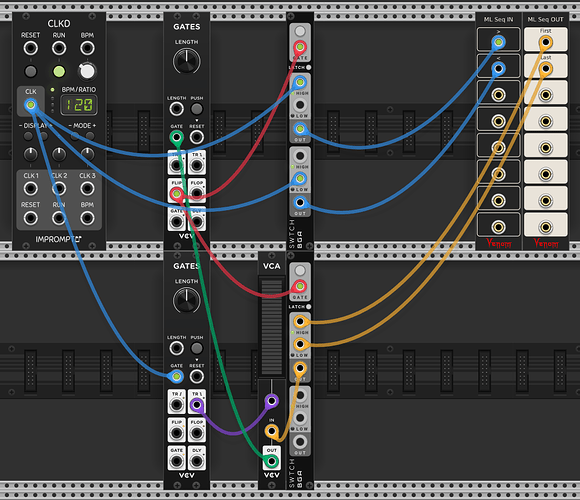Screen dimensions: 580x500
Task: Click the DISPLAY minus button on CLKD
Action: tap(28, 136)
